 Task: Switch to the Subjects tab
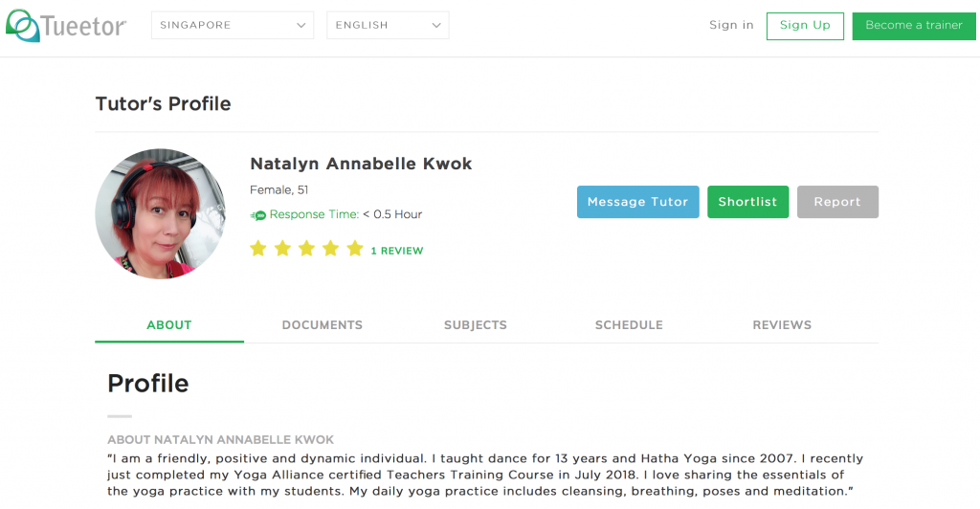476,324
